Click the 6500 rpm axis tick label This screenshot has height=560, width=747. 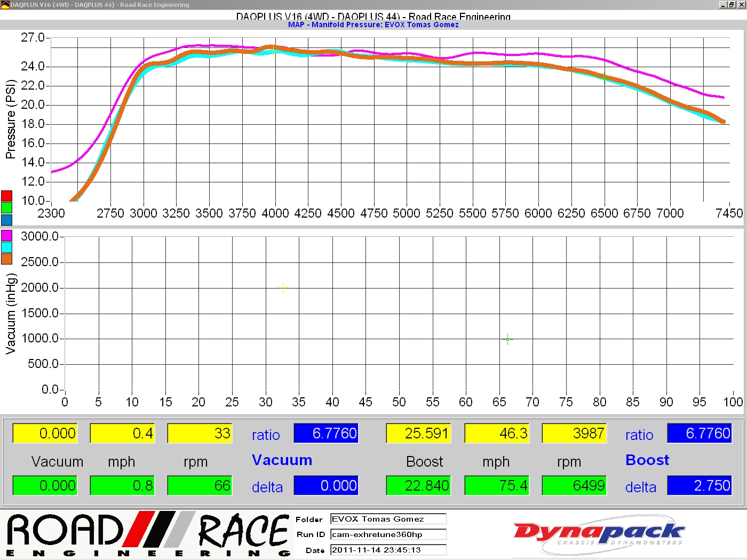[605, 213]
